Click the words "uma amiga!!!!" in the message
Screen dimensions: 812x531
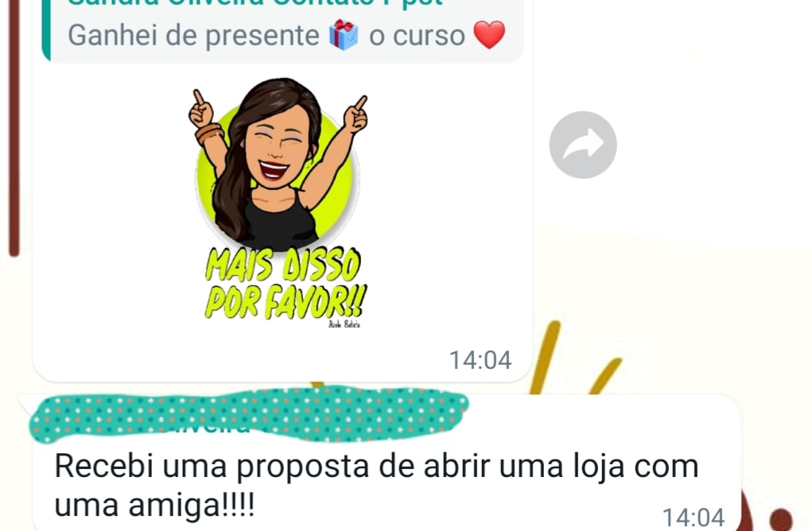(x=154, y=505)
